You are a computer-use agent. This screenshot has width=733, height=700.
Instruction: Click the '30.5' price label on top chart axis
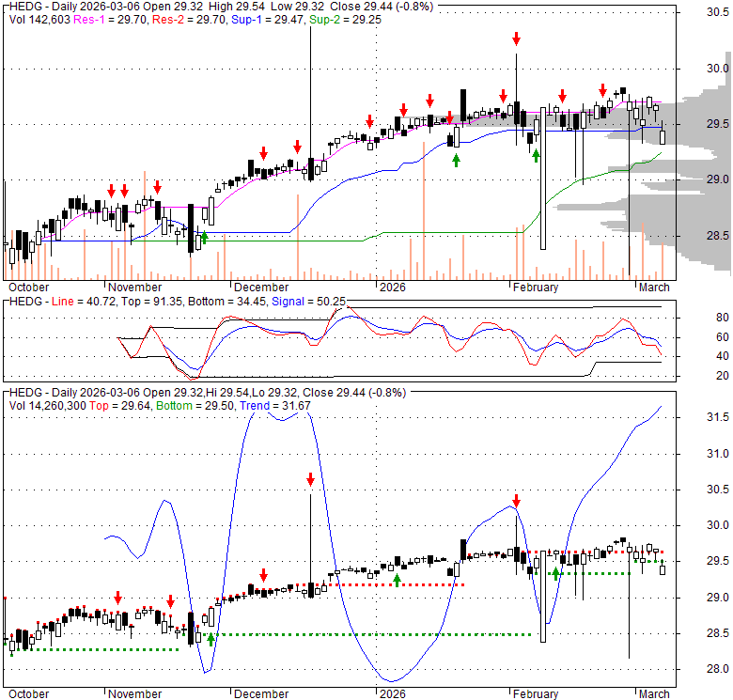pyautogui.click(x=717, y=12)
